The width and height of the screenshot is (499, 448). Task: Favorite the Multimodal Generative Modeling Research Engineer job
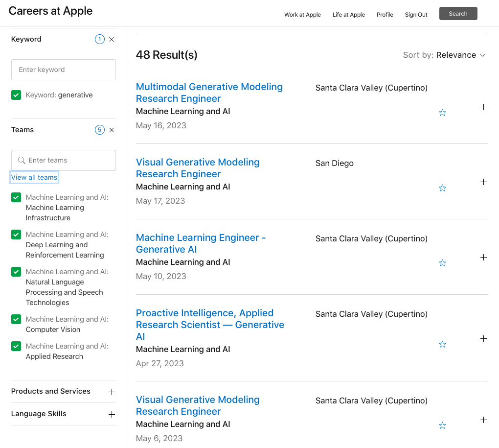(442, 113)
